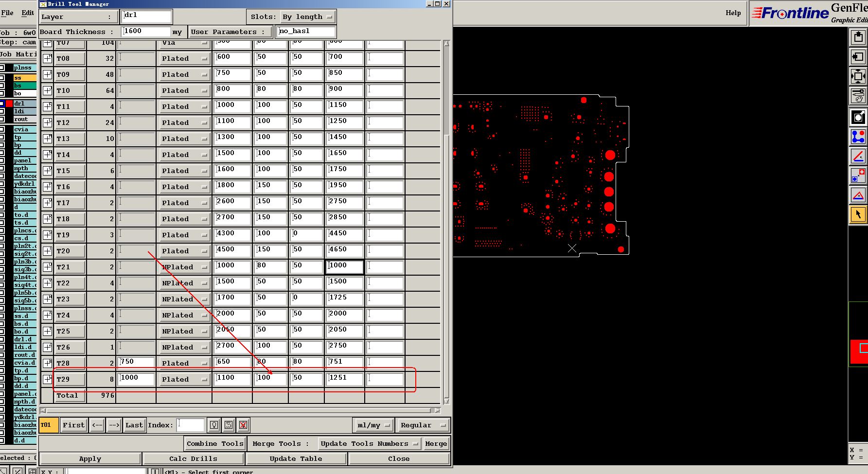Click the drill symbol icon for T10
This screenshot has height=474, width=868.
point(47,90)
